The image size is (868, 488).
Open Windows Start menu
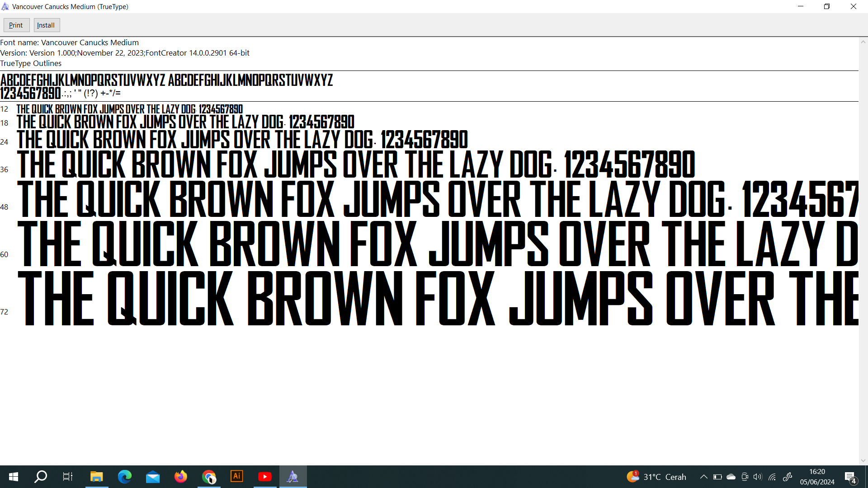pos(14,477)
